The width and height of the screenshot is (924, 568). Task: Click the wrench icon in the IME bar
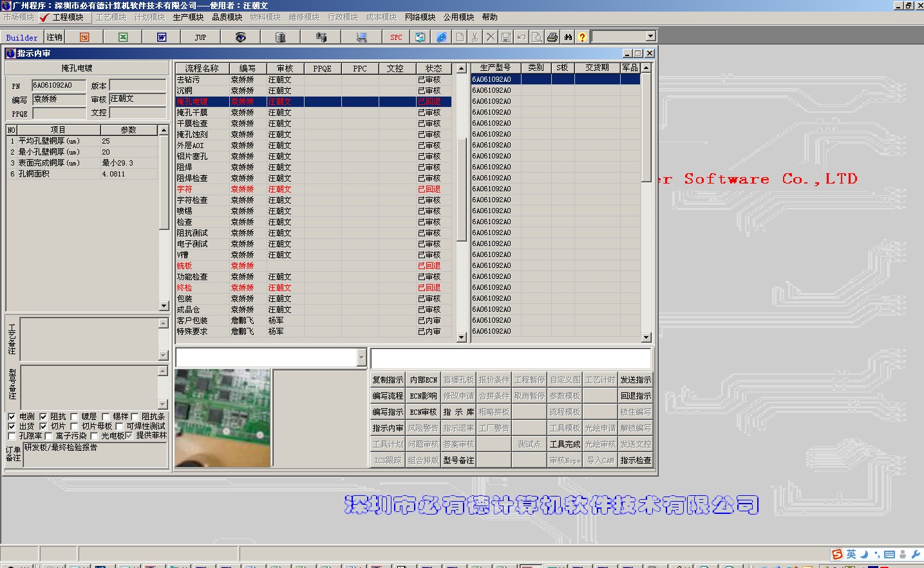coord(915,554)
